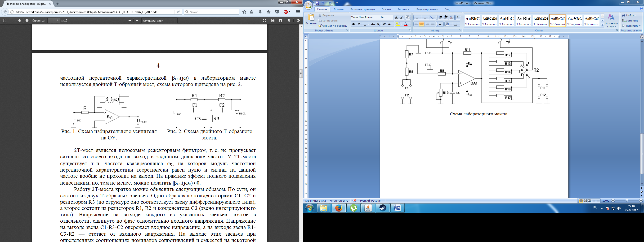
Task: Justify text alignment in Word
Action: point(433,24)
